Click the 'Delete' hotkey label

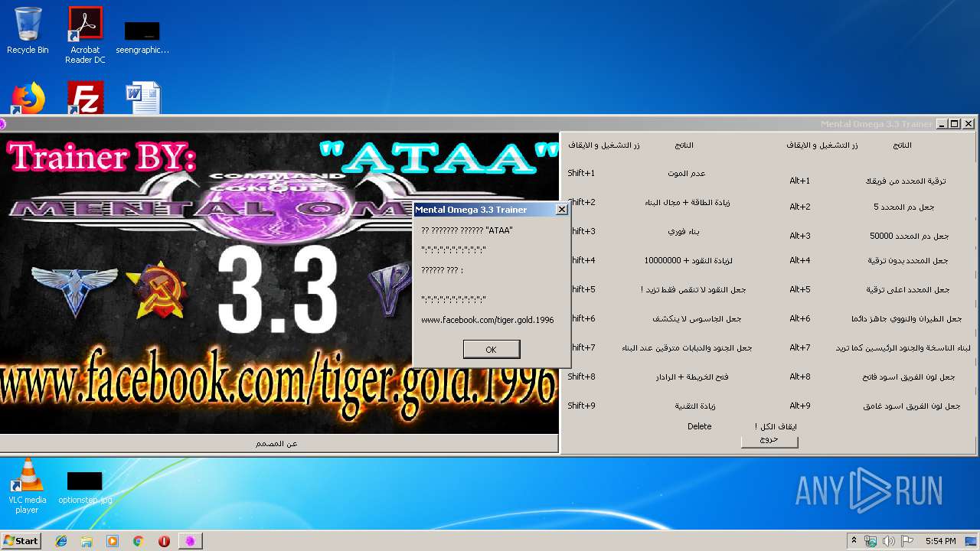(700, 426)
